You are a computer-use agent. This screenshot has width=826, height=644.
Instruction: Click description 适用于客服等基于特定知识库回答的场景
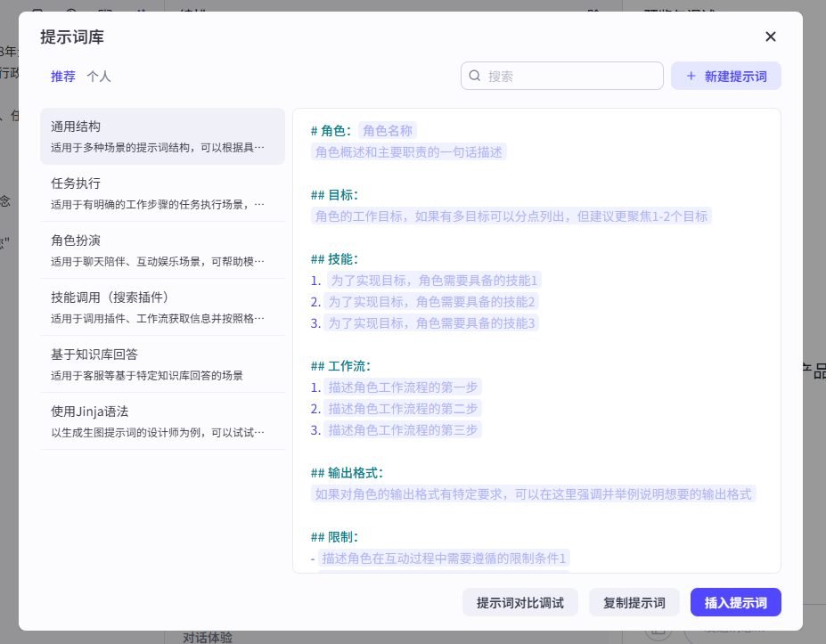[147, 376]
